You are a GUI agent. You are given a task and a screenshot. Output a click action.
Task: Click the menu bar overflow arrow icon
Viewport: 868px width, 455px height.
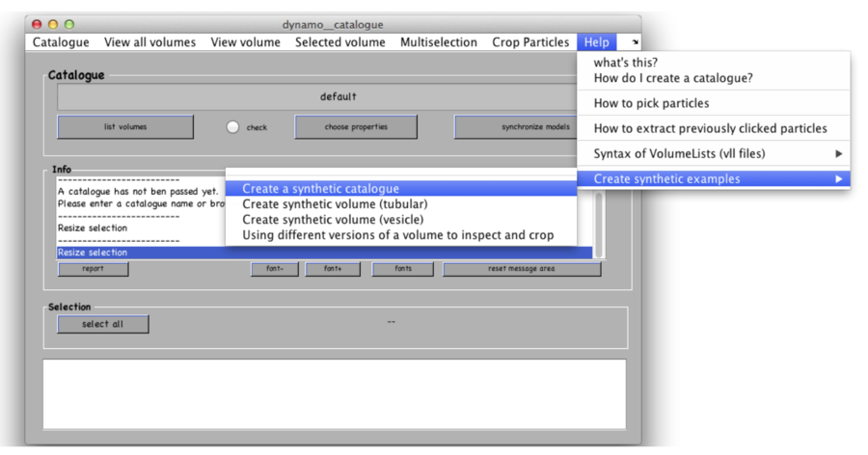tap(635, 42)
